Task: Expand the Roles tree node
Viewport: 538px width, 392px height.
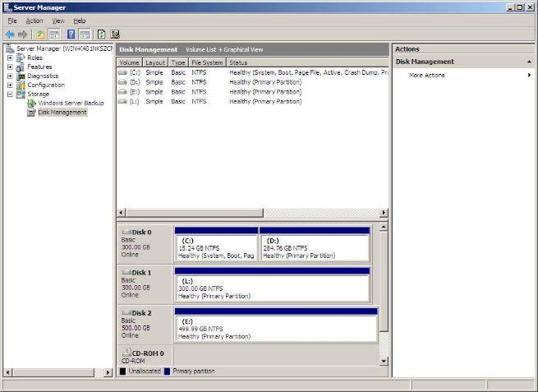Action: pos(10,58)
